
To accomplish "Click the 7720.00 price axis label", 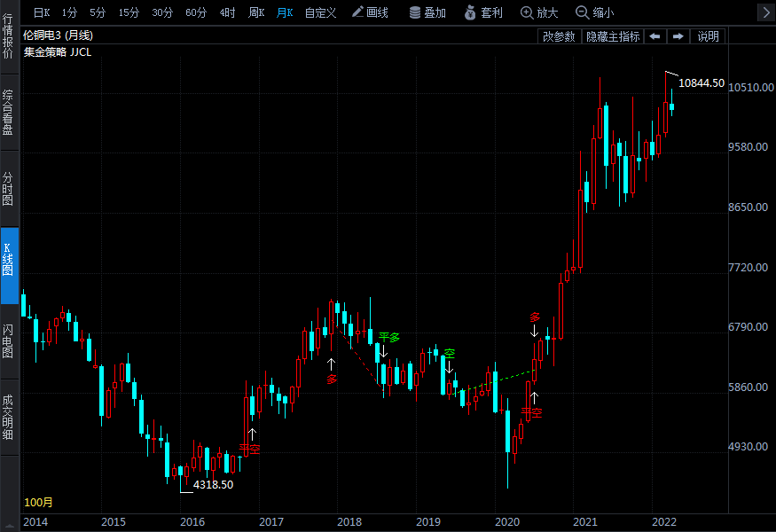I will coord(749,268).
